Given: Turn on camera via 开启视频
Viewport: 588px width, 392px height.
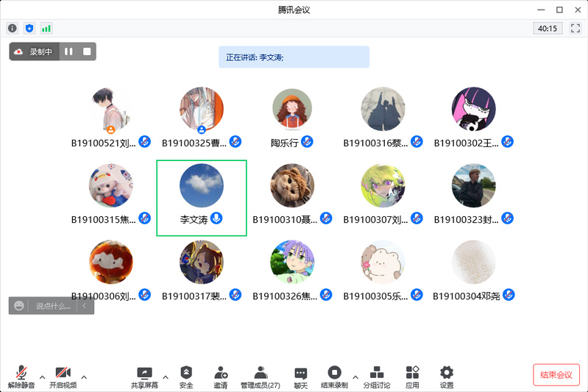Looking at the screenshot, I should point(63,377).
